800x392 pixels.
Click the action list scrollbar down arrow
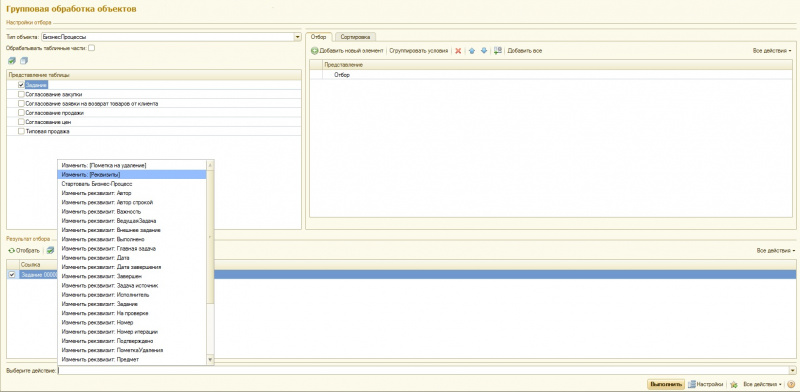coord(210,360)
